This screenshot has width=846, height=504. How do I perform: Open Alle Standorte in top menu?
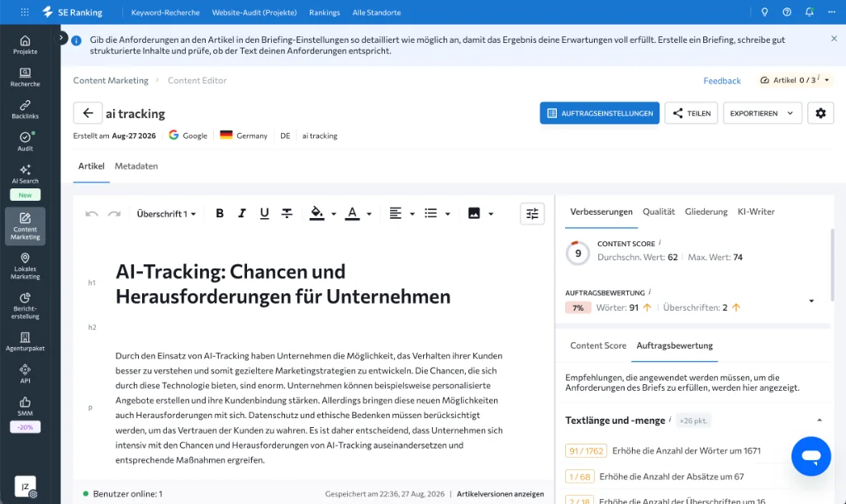tap(377, 12)
